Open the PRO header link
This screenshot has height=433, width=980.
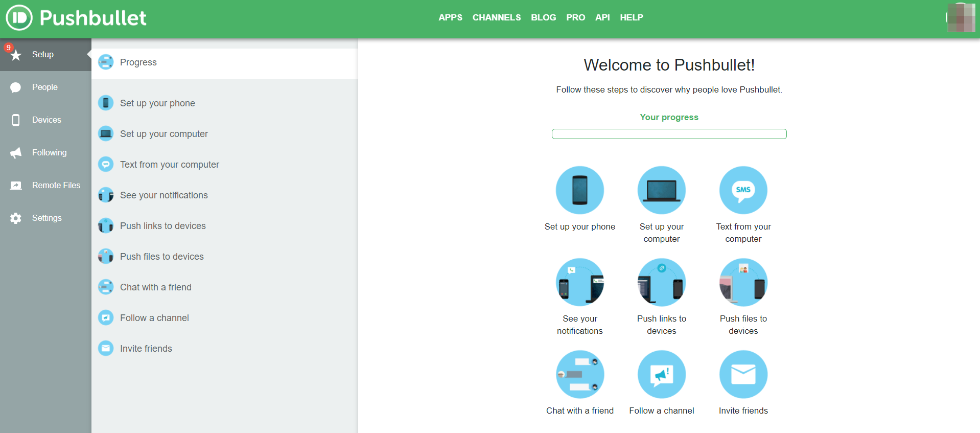point(575,17)
